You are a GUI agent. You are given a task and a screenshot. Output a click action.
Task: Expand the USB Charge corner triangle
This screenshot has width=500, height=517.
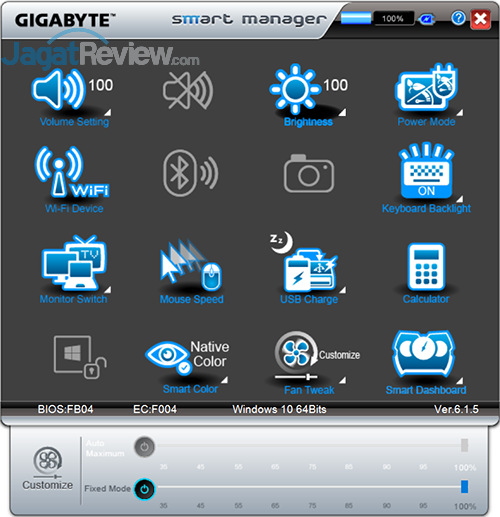click(x=342, y=289)
